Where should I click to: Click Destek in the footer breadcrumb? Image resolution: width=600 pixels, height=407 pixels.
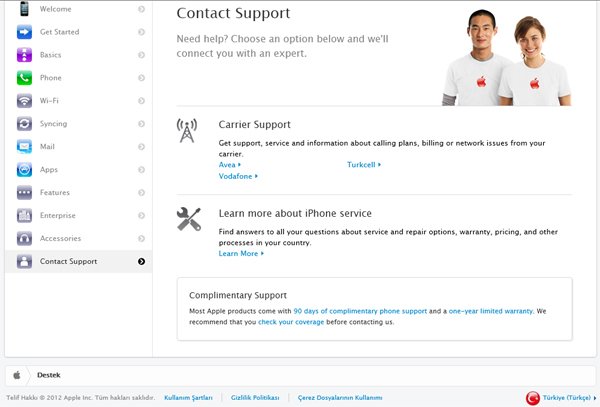[x=49, y=374]
